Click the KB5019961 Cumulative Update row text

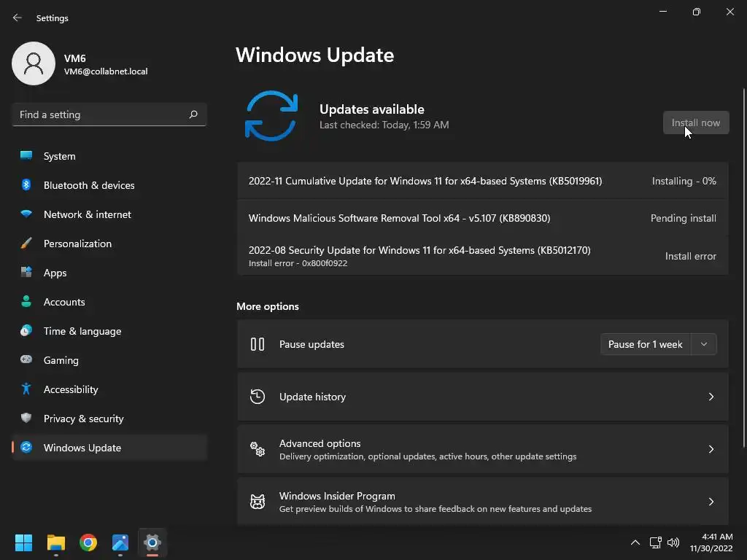425,181
